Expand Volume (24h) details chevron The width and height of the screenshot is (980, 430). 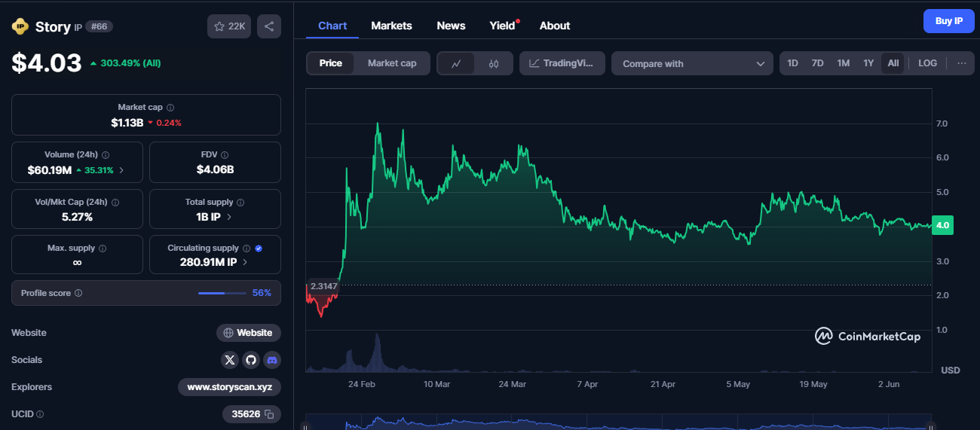121,170
